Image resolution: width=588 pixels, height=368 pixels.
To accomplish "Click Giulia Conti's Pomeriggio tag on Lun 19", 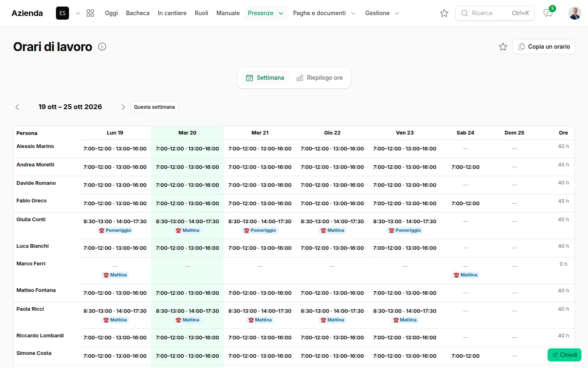I will tap(115, 231).
